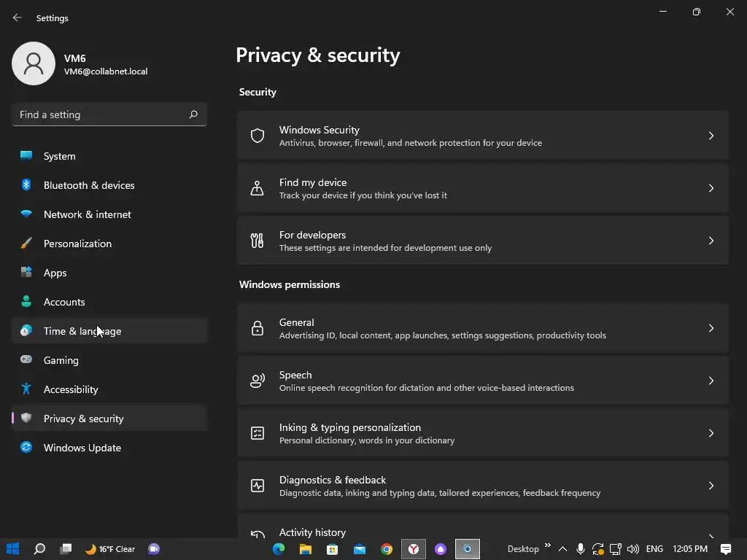The image size is (747, 560).
Task: Click the Diagnostics & feedback icon
Action: coord(257,486)
